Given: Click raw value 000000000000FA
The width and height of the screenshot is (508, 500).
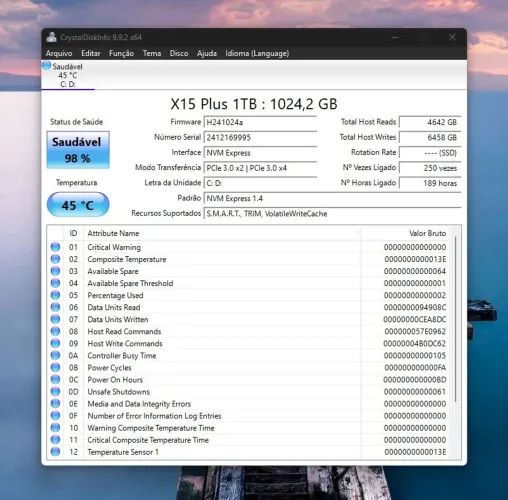Looking at the screenshot, I should pyautogui.click(x=415, y=368).
